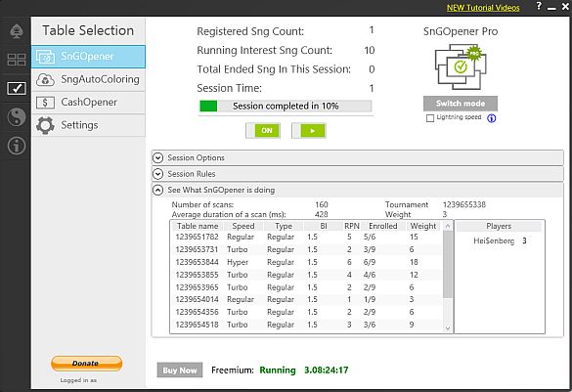Click the Lightning speed info icon
572x392 pixels.
click(492, 118)
